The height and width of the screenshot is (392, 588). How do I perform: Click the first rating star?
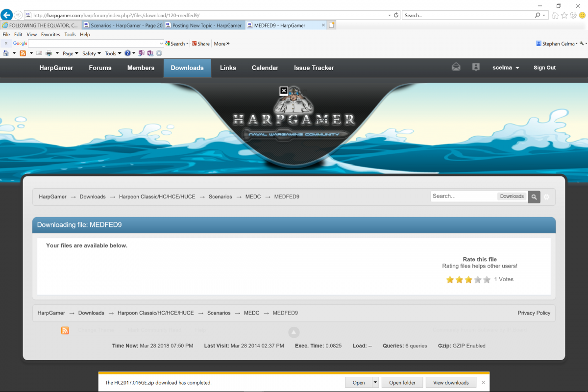pos(450,280)
